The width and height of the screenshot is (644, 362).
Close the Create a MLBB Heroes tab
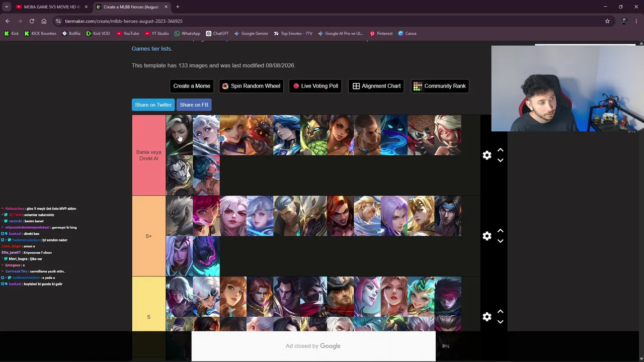(166, 7)
